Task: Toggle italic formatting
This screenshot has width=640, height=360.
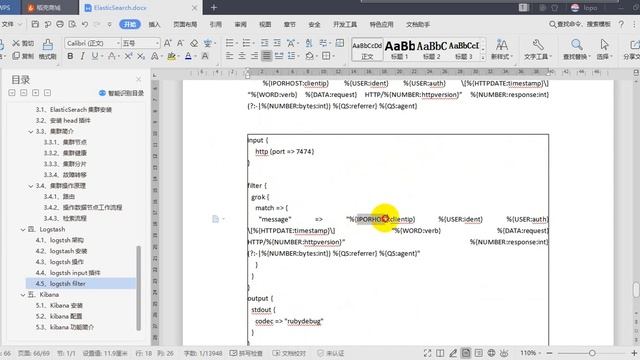Action: [x=82, y=56]
